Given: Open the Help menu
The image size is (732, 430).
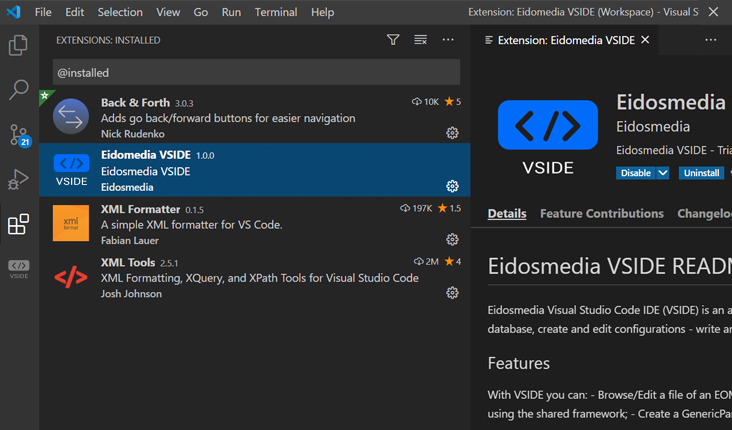Looking at the screenshot, I should (x=323, y=12).
